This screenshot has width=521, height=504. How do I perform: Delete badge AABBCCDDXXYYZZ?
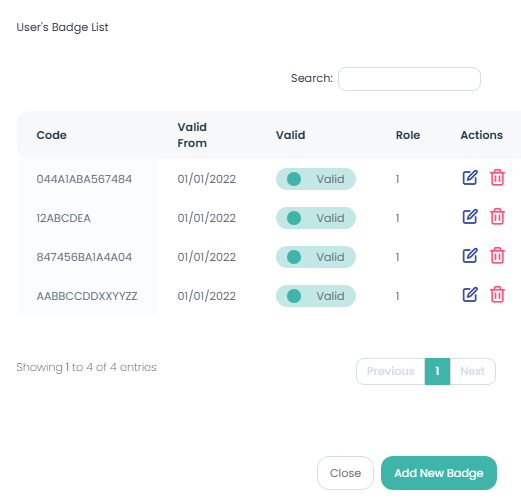click(497, 295)
